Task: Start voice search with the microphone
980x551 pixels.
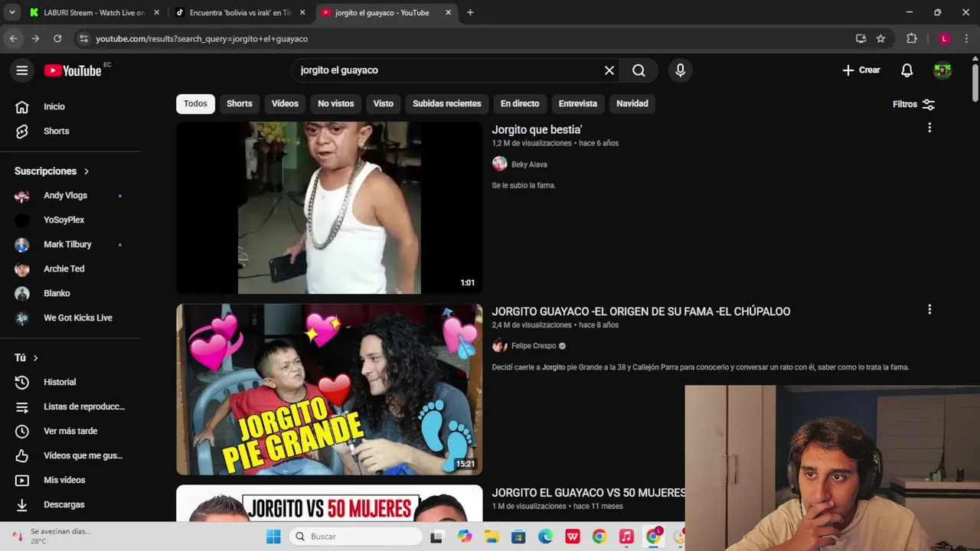Action: click(681, 70)
